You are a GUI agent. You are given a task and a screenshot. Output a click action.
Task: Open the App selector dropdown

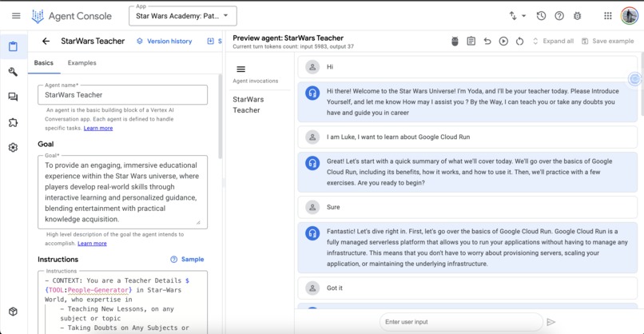pyautogui.click(x=183, y=16)
